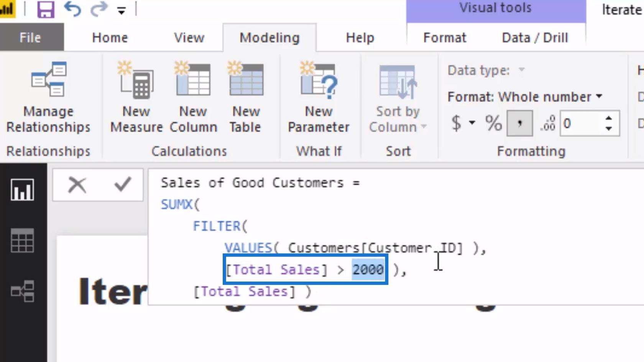644x362 pixels.
Task: Click the decimal places icon
Action: (547, 123)
